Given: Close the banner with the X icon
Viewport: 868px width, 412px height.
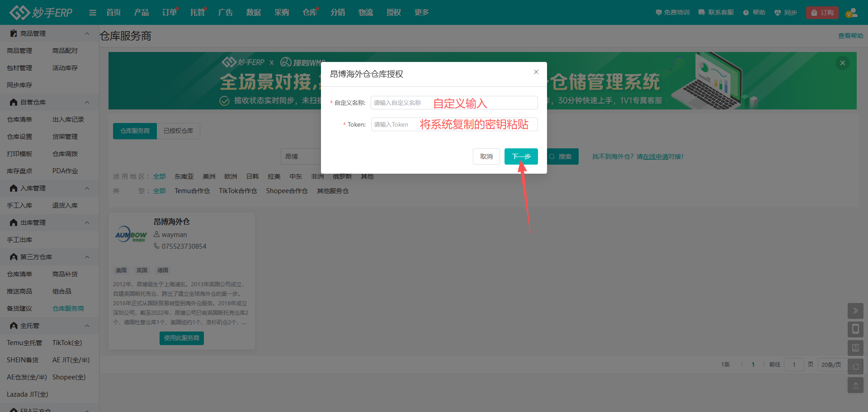Looking at the screenshot, I should coord(843,63).
